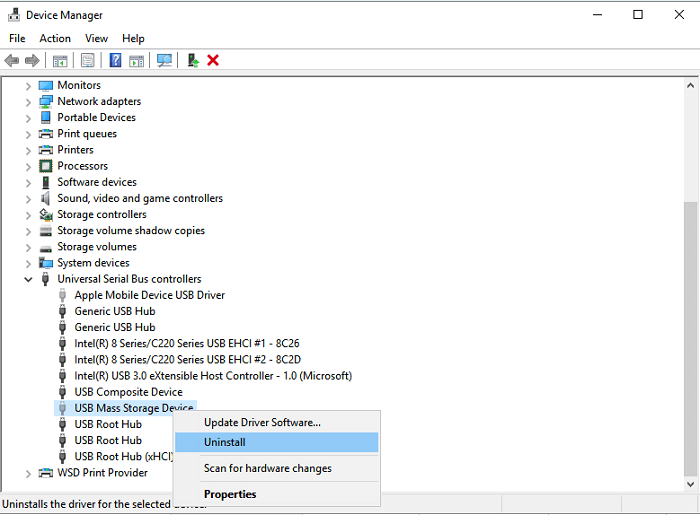
Task: Select Update Driver Software in context menu
Action: click(x=262, y=422)
